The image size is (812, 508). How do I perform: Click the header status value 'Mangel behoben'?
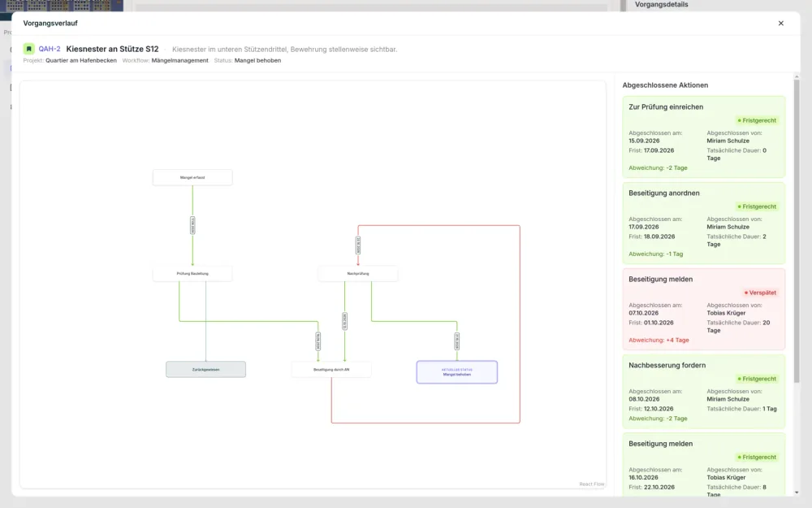257,60
